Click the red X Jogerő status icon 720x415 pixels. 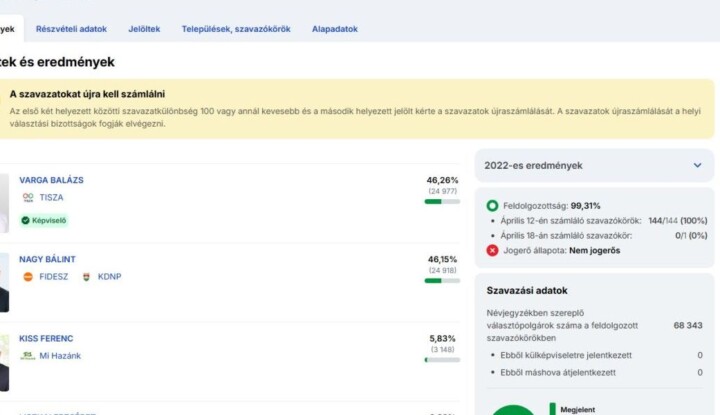tap(492, 250)
